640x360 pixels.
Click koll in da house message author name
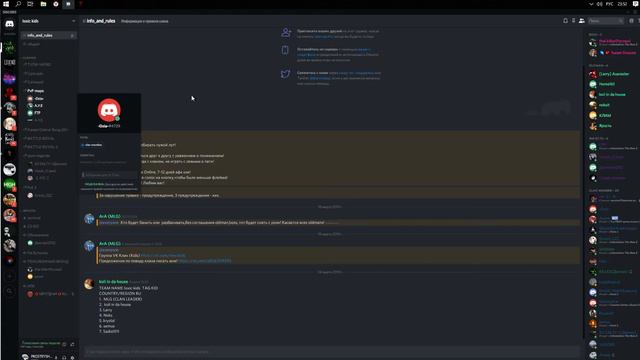point(113,282)
